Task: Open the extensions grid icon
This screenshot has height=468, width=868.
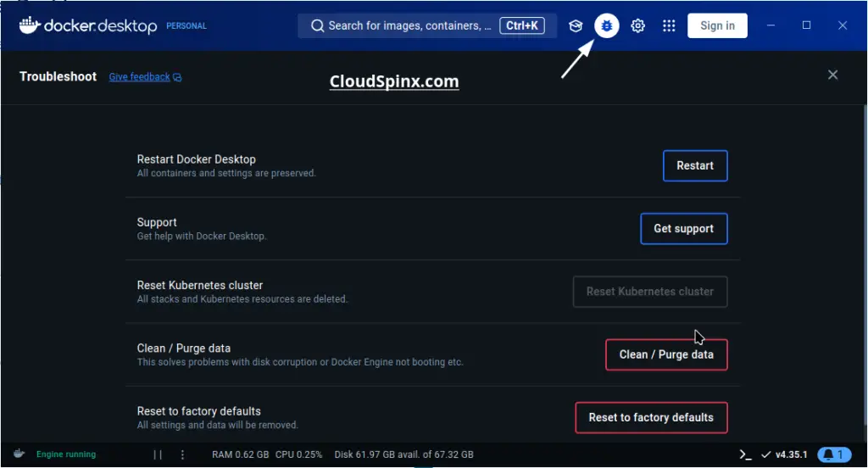Action: (x=669, y=26)
